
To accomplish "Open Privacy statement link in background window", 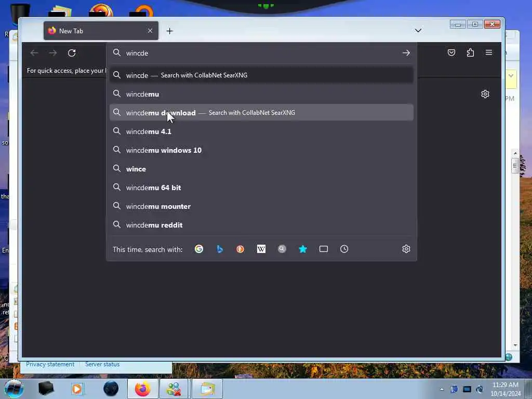I will (50, 364).
